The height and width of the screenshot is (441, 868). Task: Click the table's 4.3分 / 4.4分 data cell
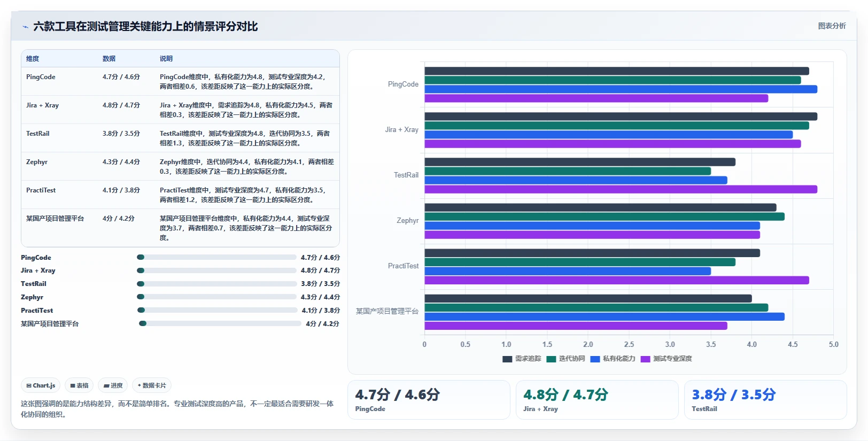click(x=121, y=162)
